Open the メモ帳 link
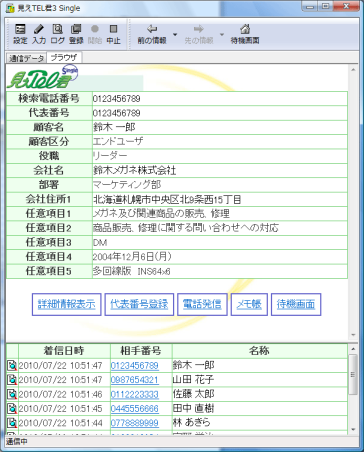 point(249,304)
